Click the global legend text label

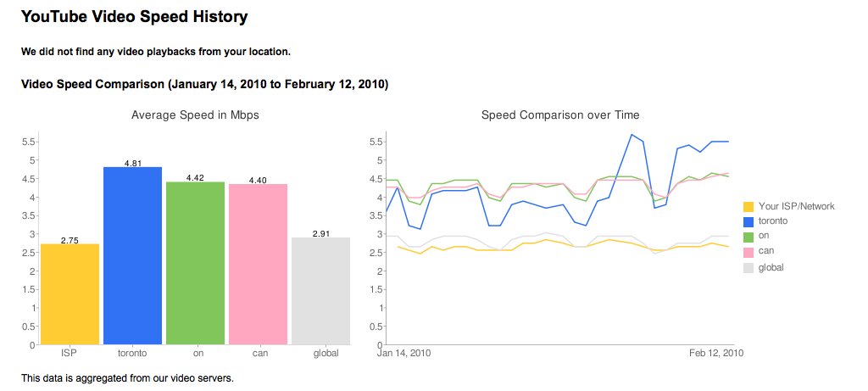(771, 267)
